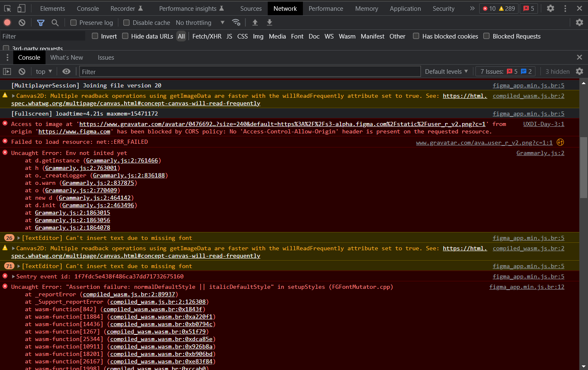Open Console settings gear icon
This screenshot has height=370, width=588.
point(579,71)
